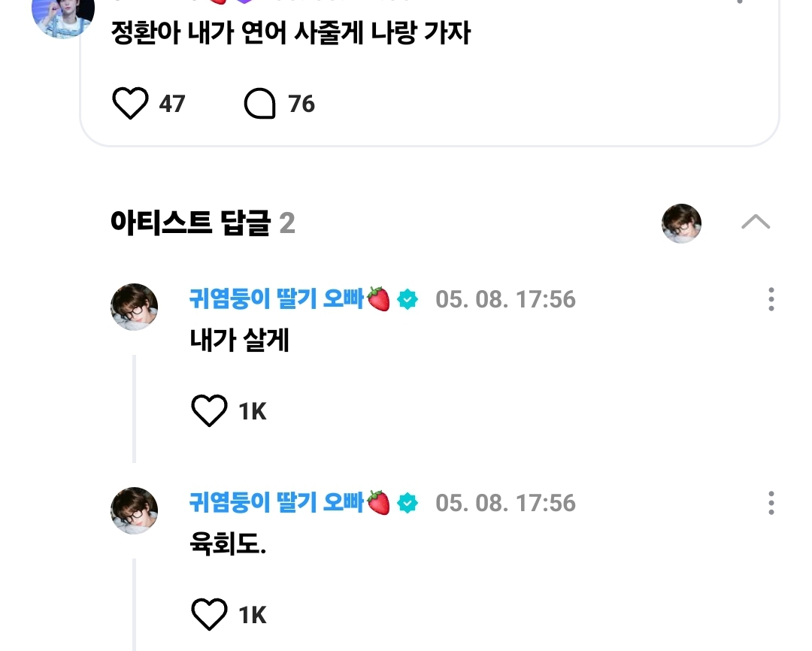812x651 pixels.
Task: Open more options for '내가 살게' reply
Action: point(771,299)
